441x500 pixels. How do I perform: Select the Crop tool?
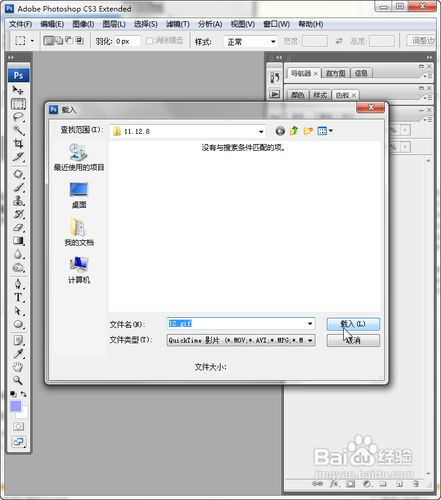(18, 144)
